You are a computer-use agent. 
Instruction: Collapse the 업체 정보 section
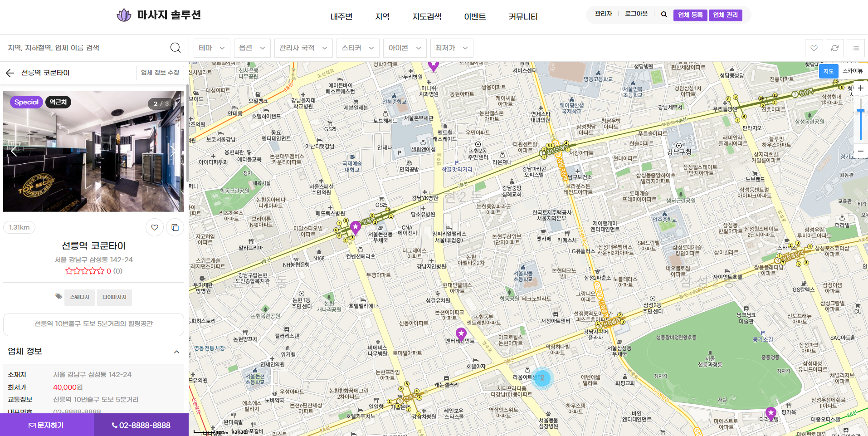click(176, 352)
